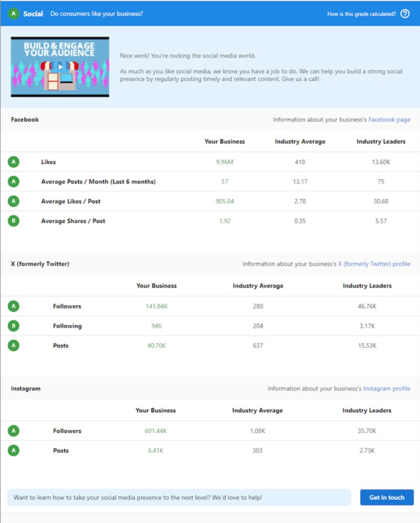This screenshot has width=420, height=523.
Task: Click the 637 industry average posts value
Action: click(x=258, y=346)
